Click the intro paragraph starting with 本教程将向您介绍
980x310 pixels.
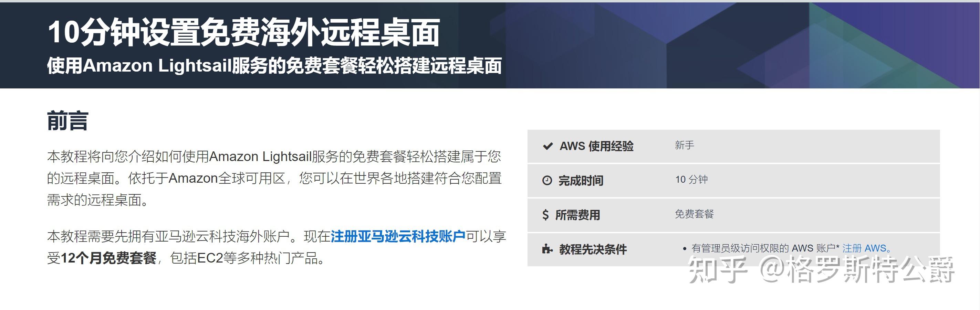[274, 178]
